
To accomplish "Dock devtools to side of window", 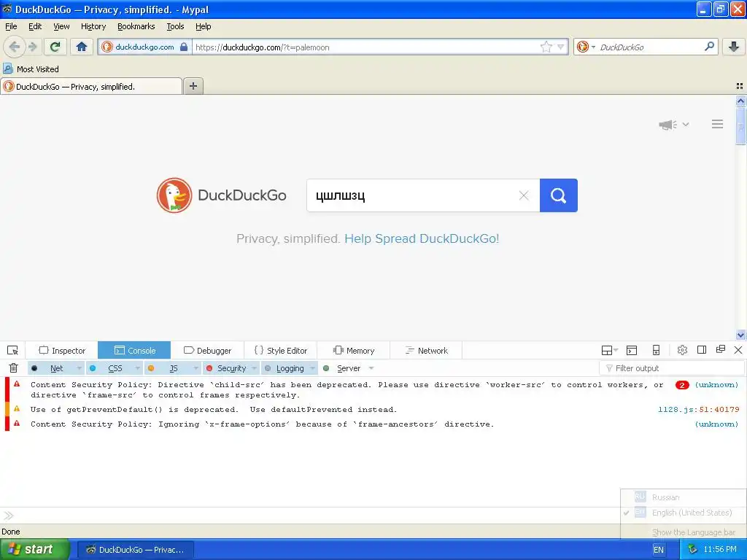I will coord(702,350).
